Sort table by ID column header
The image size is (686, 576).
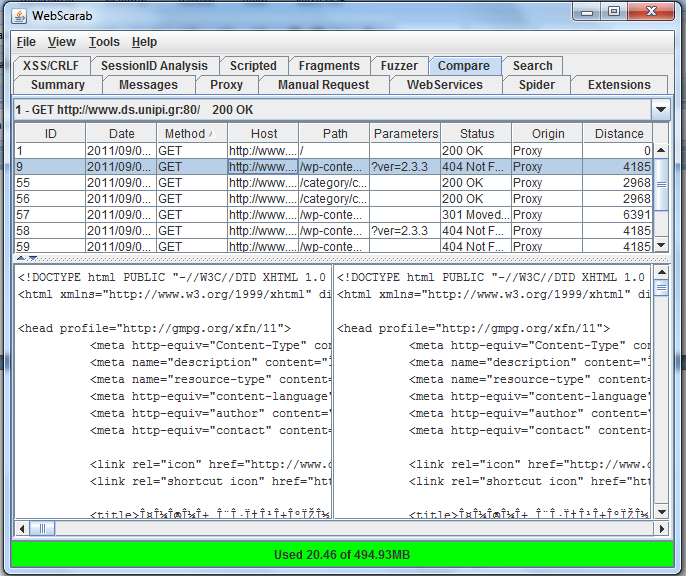coord(50,133)
